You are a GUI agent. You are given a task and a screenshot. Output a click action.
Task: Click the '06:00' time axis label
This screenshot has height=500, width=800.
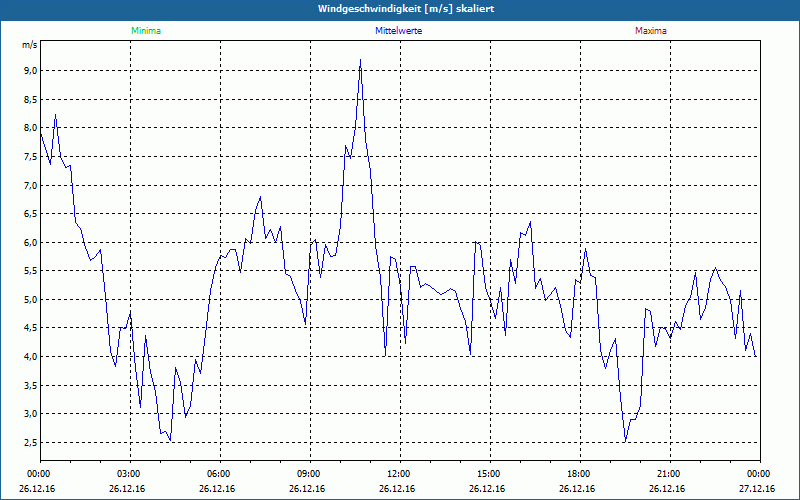pos(220,474)
